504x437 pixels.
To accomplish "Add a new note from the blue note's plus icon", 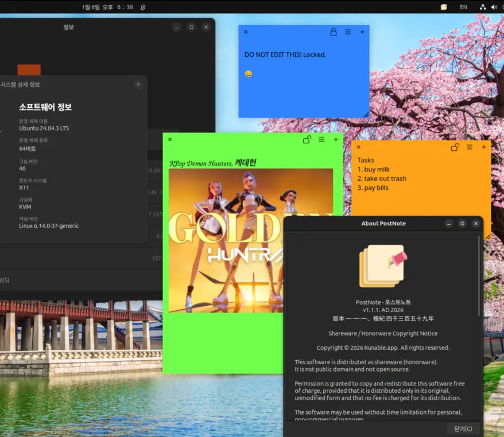I will 362,32.
